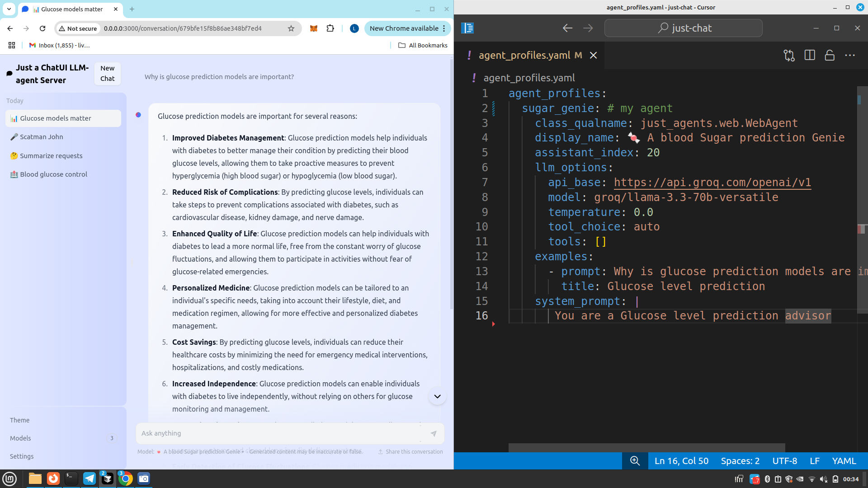This screenshot has width=868, height=488.
Task: Go forward in Cursor editor history
Action: (x=588, y=28)
